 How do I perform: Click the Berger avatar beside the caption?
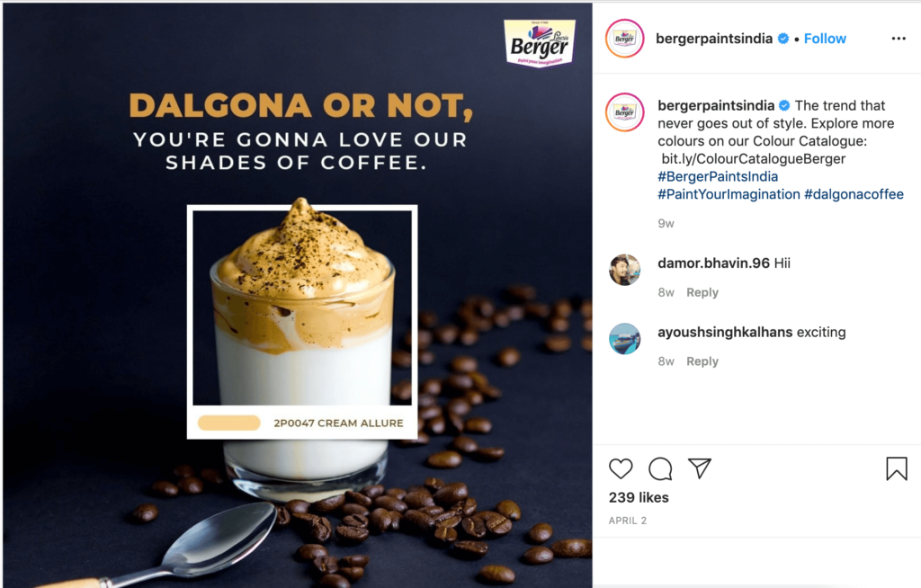click(x=625, y=111)
